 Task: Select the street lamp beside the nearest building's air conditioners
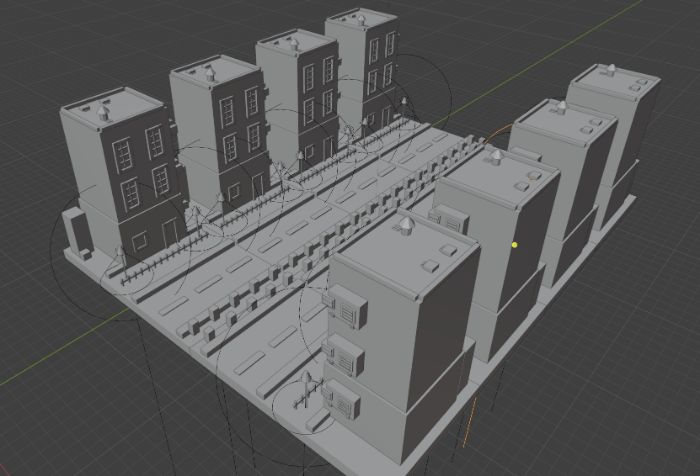tap(306, 390)
